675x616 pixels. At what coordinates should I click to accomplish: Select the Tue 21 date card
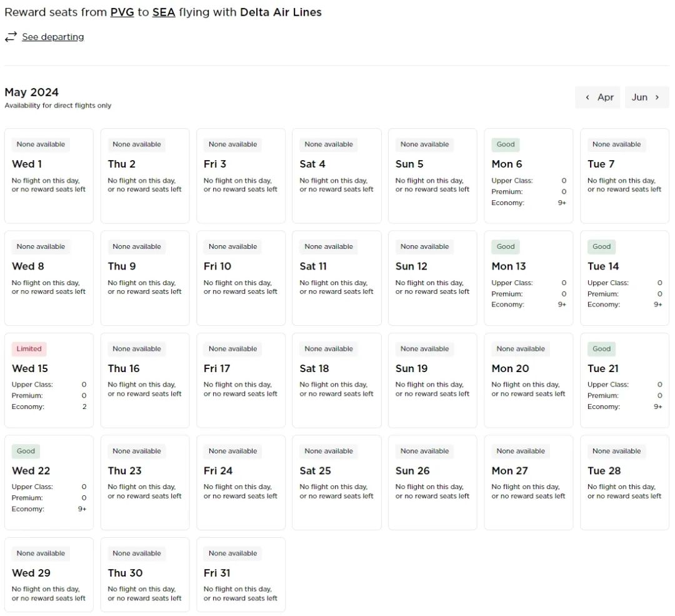624,380
